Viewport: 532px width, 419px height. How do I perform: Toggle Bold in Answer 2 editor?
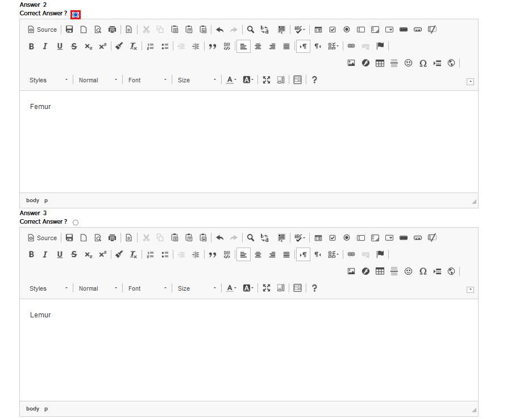[31, 47]
